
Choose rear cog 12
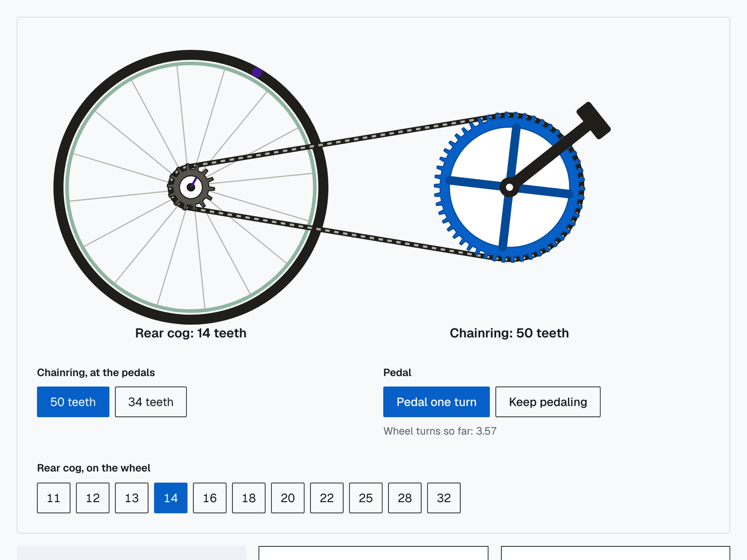tap(93, 498)
